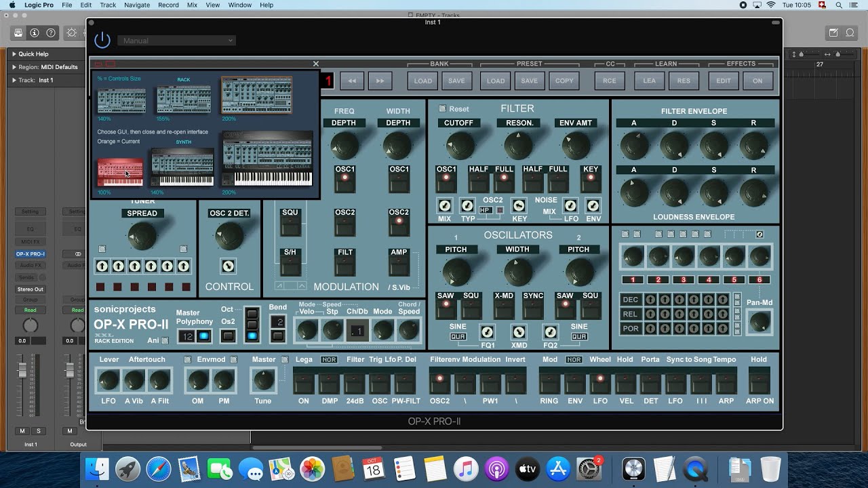Open the Inspector info icon
Viewport: 868px width, 488px height.
click(x=35, y=33)
